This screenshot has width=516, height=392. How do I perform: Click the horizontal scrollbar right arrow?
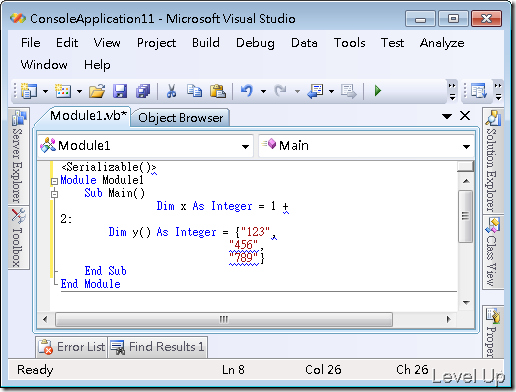coord(449,319)
